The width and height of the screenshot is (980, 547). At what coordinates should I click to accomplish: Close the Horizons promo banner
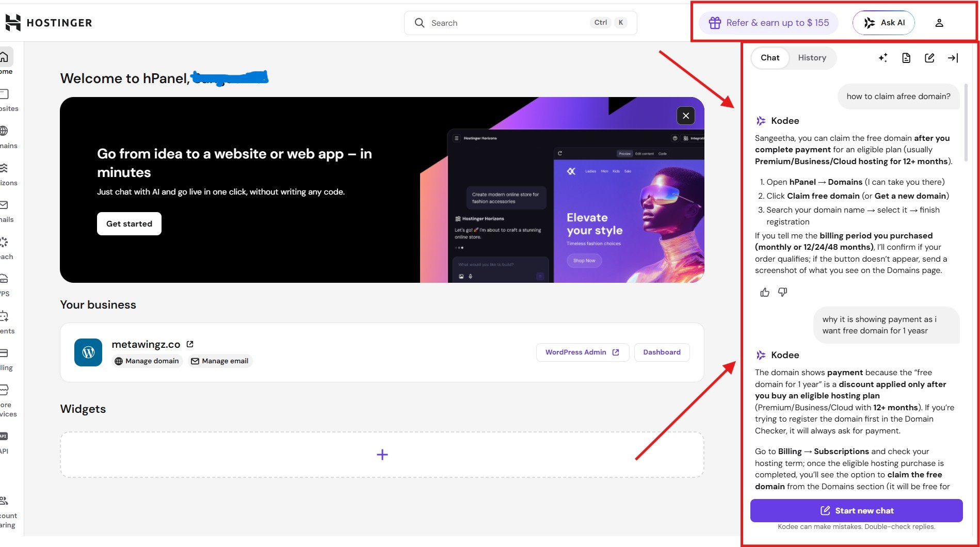pyautogui.click(x=686, y=116)
